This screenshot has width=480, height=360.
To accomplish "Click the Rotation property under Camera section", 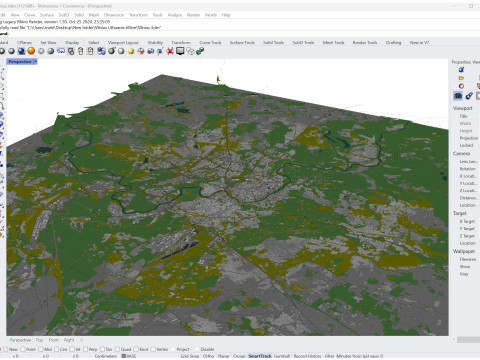I will point(467,169).
